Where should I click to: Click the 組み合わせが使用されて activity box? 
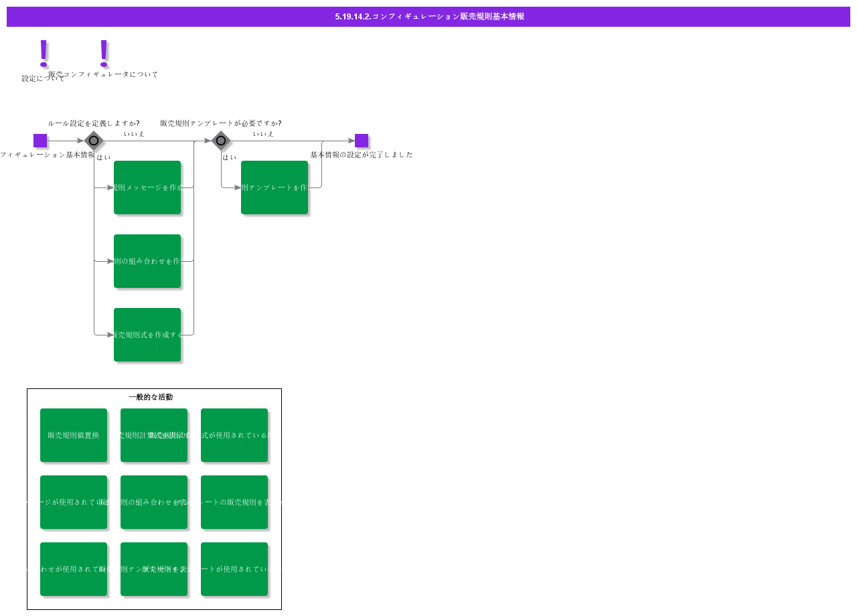(74, 569)
